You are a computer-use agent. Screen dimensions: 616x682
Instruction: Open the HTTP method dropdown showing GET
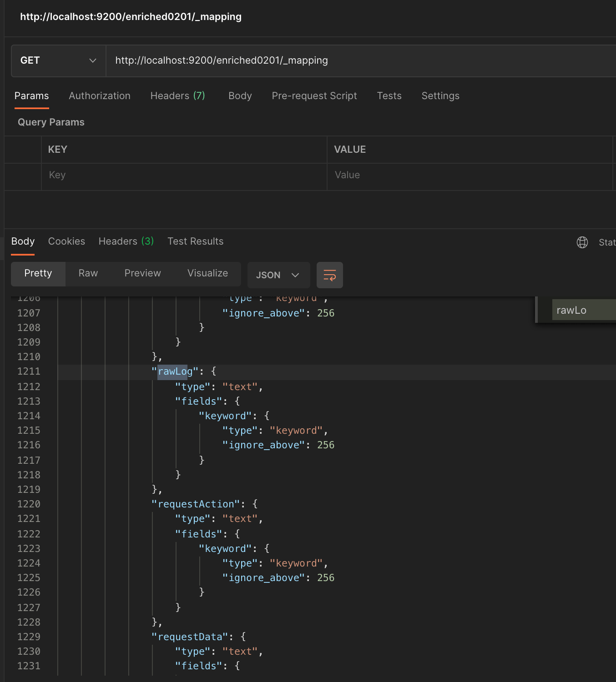coord(58,60)
